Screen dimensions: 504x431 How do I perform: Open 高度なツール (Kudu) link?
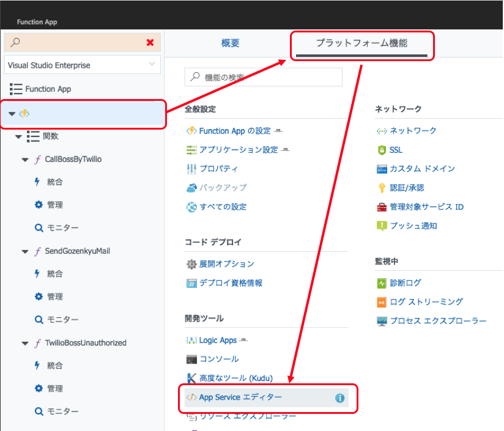236,378
